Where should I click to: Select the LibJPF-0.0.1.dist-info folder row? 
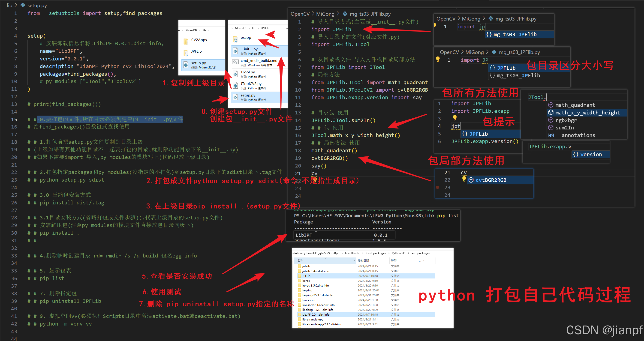click(316, 314)
